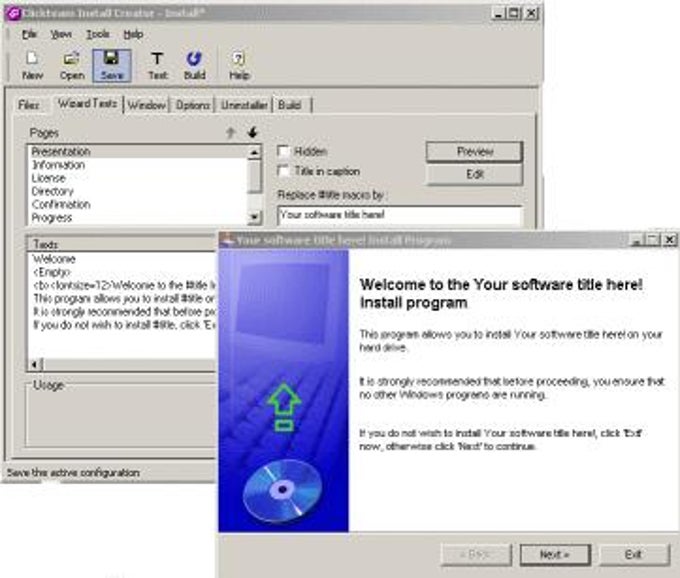Screen dimensions: 680x578
Task: Switch to the Build tab
Action: coord(291,105)
